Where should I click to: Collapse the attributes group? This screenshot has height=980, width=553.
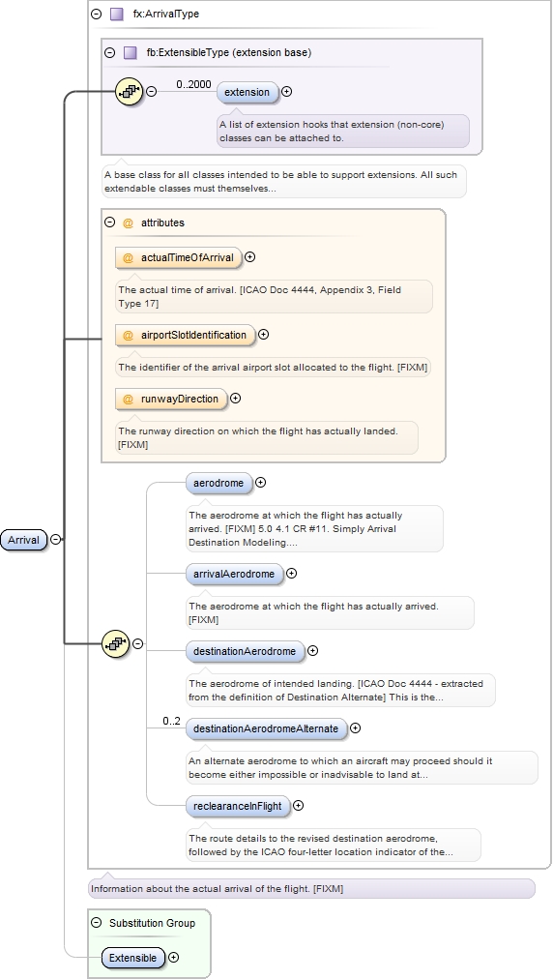coord(110,222)
